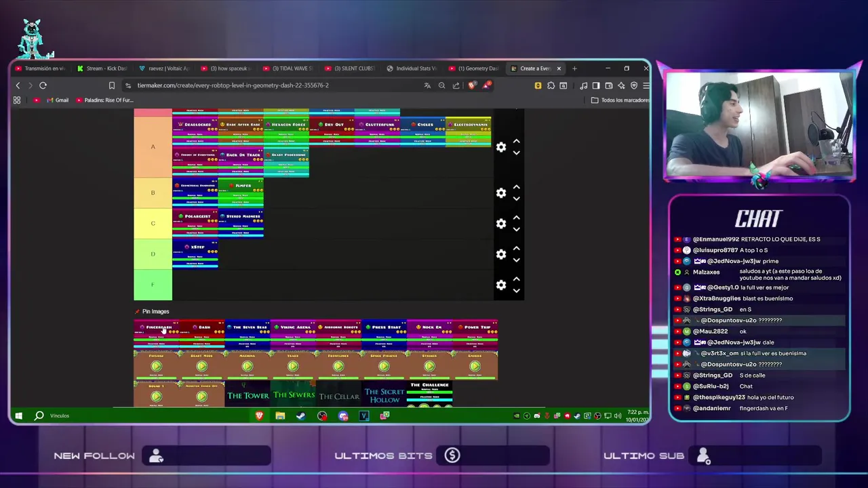Open the browser extensions puzzle icon
This screenshot has height=488, width=868.
click(x=551, y=85)
